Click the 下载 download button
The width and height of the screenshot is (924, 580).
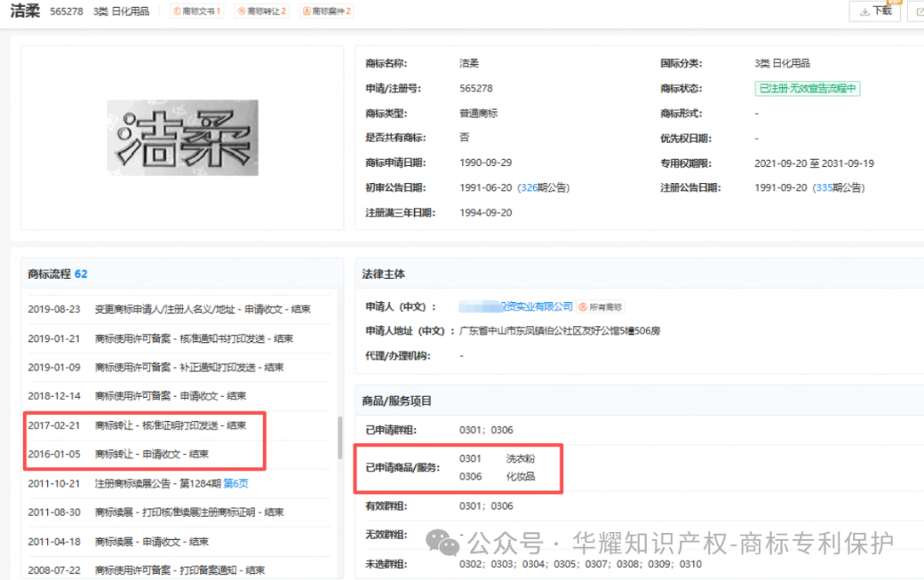coord(874,11)
